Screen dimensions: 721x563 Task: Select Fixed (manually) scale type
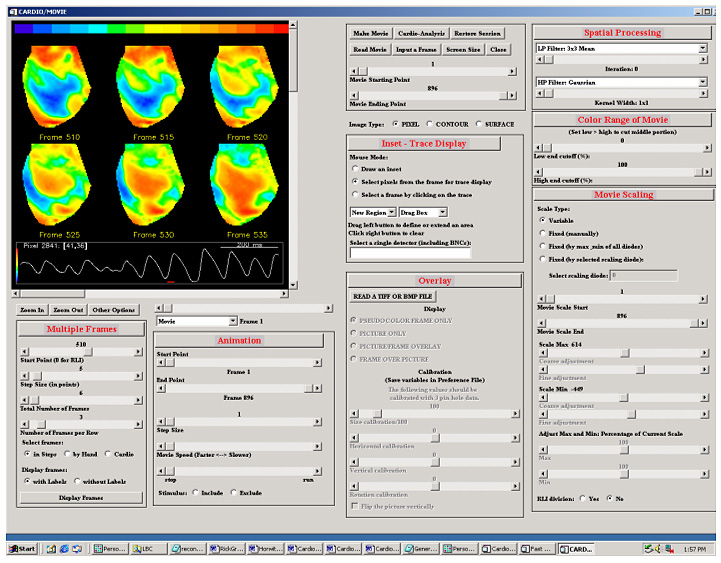(543, 232)
